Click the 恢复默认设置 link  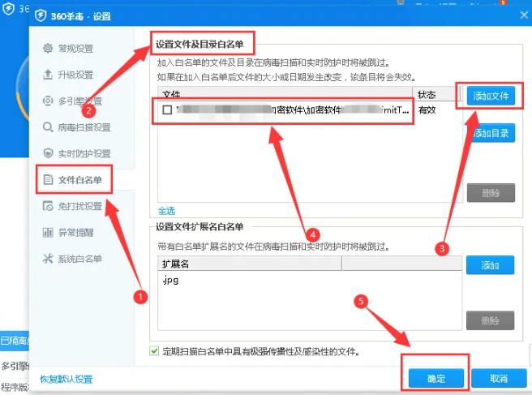pyautogui.click(x=66, y=379)
